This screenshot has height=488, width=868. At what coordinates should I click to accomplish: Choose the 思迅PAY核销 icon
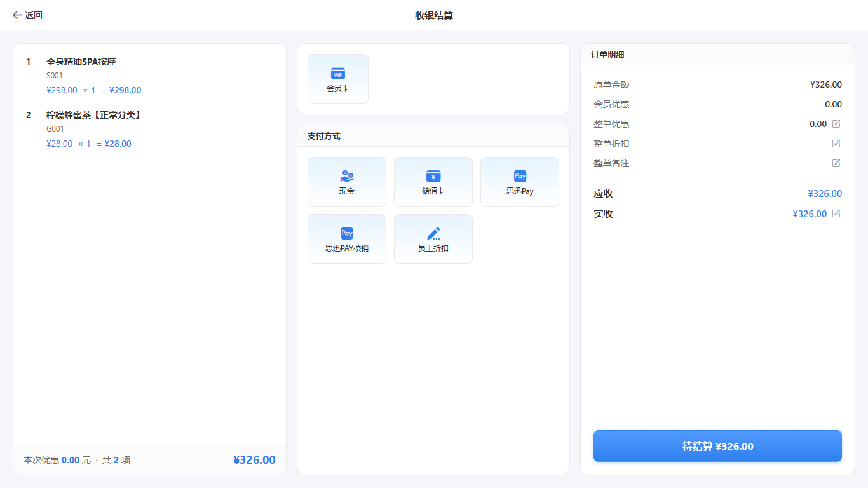point(347,233)
